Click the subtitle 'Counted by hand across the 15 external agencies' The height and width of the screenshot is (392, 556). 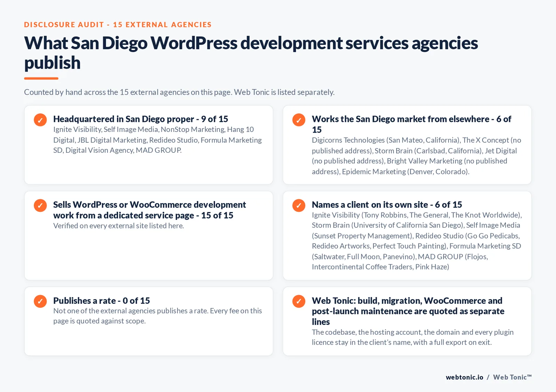point(179,92)
